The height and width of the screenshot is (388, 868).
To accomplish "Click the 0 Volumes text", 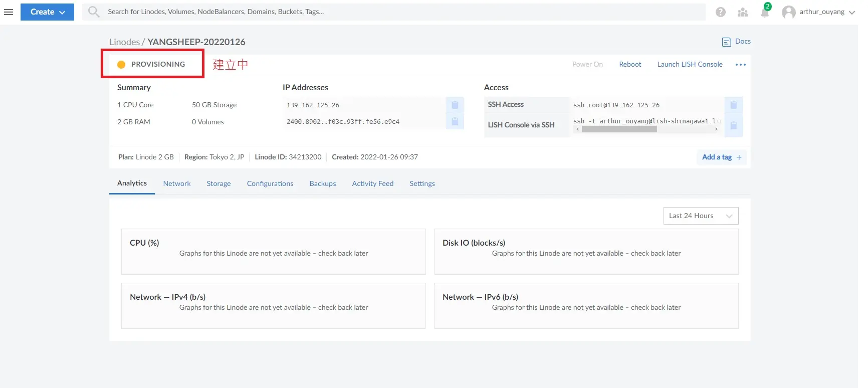I will tap(208, 122).
